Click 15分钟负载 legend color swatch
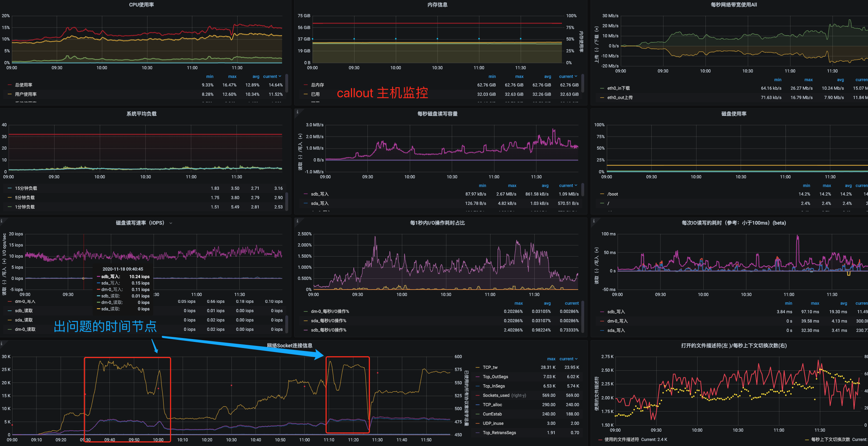Viewport: 868px width, 446px height. (10, 188)
